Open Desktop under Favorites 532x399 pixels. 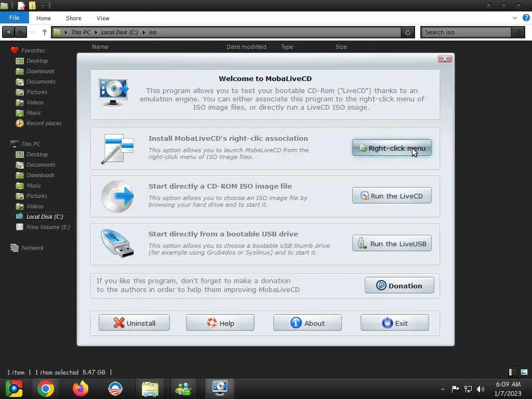pyautogui.click(x=37, y=61)
